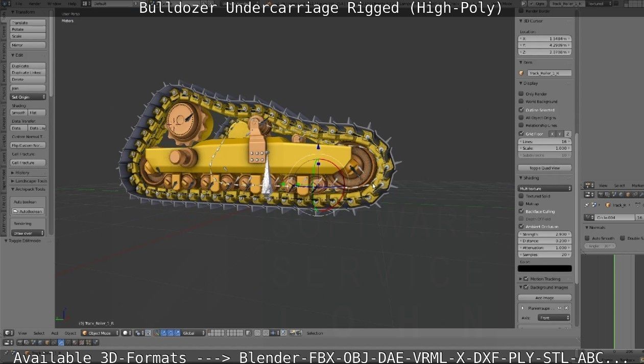Open the View menu in right properties editor

603,185
